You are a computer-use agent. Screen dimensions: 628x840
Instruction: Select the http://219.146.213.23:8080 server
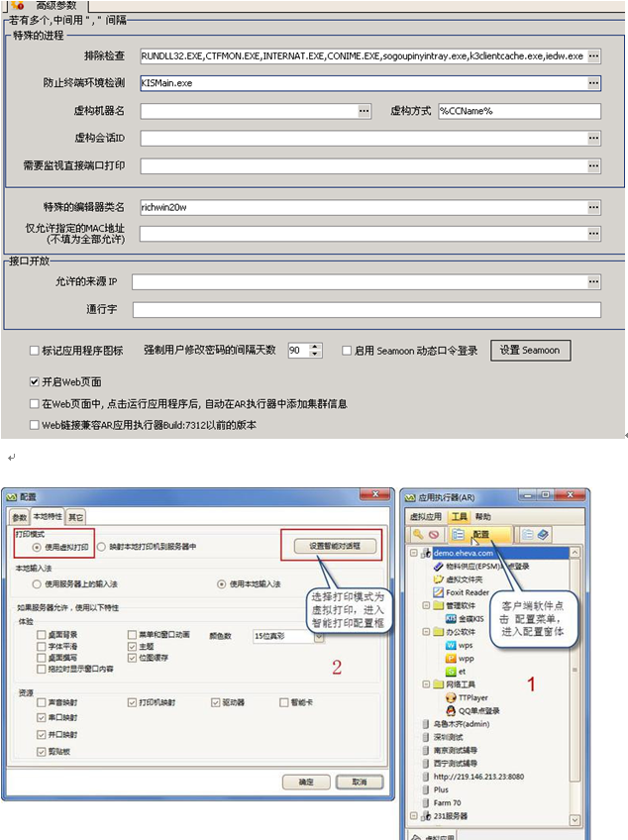point(473,777)
